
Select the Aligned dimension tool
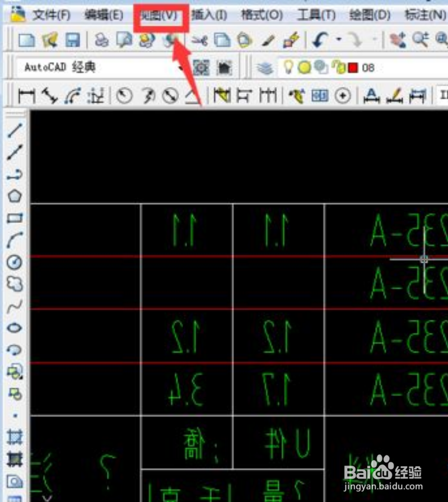tap(50, 96)
